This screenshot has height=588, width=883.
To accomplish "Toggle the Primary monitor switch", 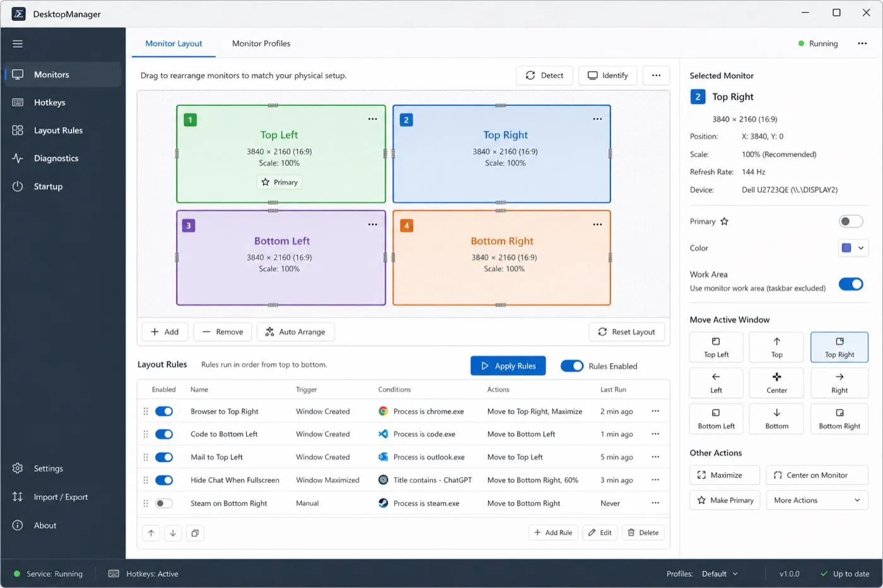I will pos(851,221).
